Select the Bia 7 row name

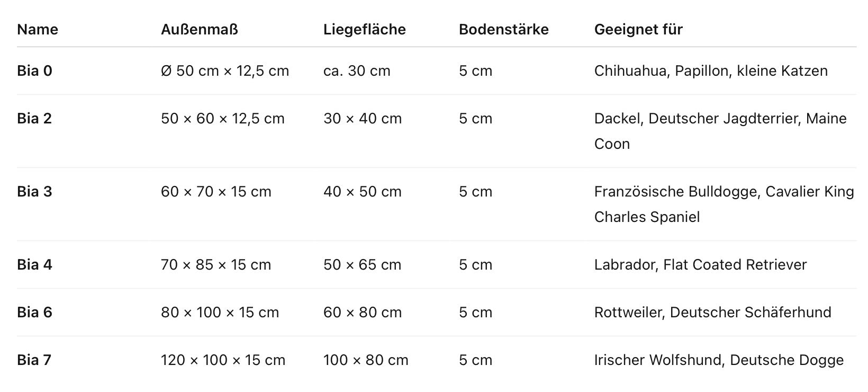click(34, 360)
